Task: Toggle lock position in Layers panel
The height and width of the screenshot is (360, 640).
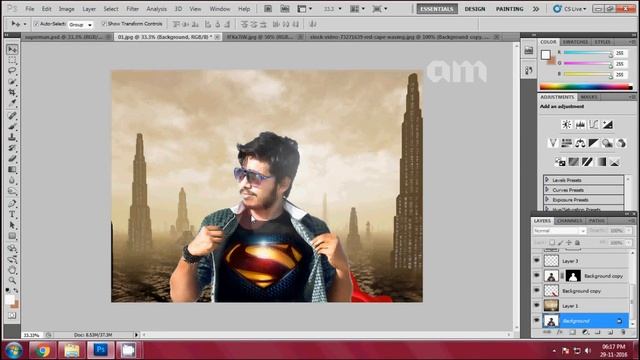Action: (x=569, y=242)
